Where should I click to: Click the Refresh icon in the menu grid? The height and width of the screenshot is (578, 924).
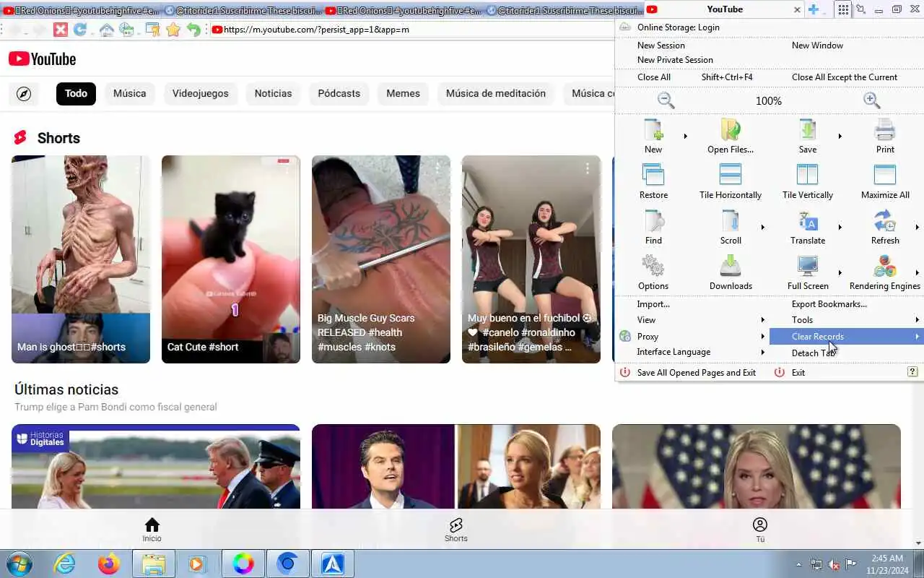tap(885, 221)
